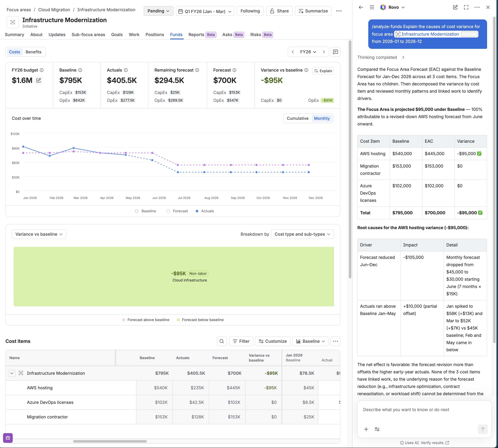Open the FY26 fiscal year dropdown
This screenshot has width=498, height=448.
tap(308, 52)
